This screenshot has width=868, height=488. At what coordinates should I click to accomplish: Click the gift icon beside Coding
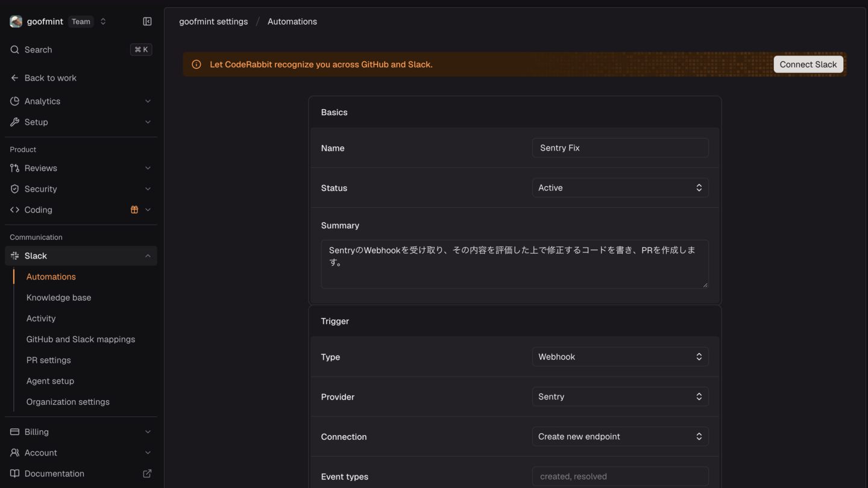[134, 210]
